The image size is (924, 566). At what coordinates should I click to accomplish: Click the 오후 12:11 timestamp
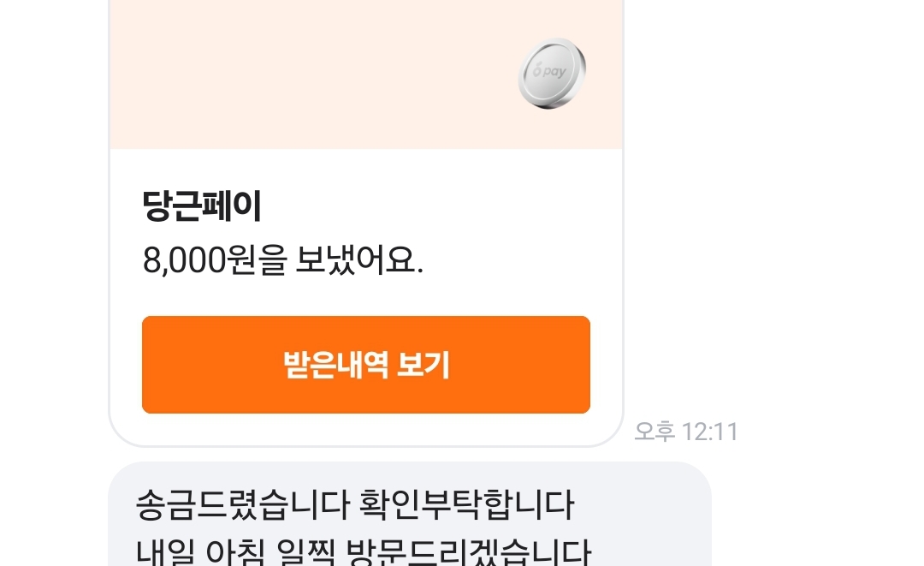686,432
